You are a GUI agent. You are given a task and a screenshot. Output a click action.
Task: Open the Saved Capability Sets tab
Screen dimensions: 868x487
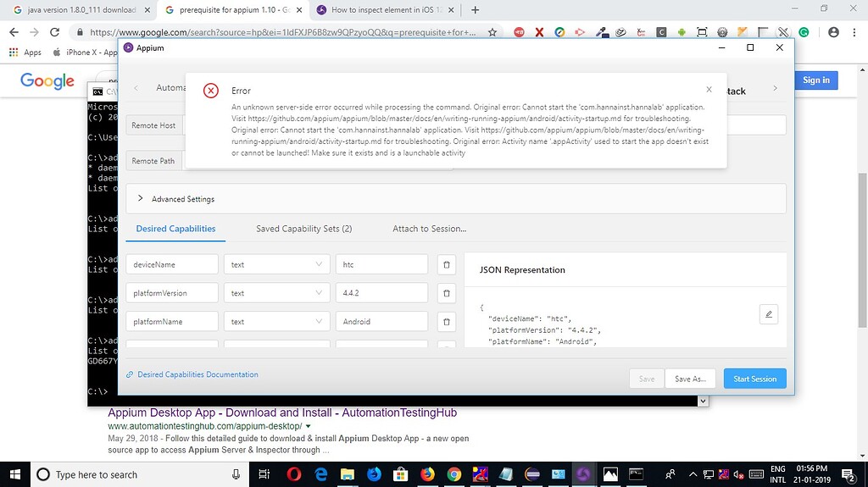pos(304,229)
